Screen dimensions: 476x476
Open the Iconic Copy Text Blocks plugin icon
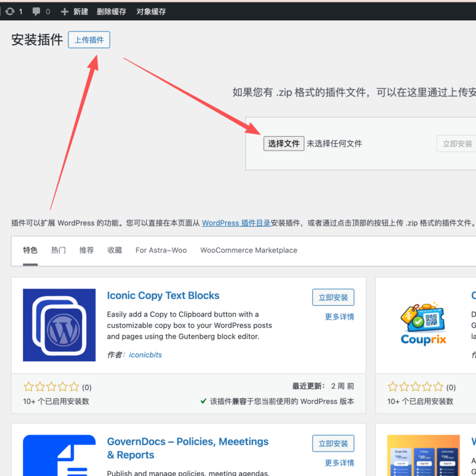click(59, 325)
